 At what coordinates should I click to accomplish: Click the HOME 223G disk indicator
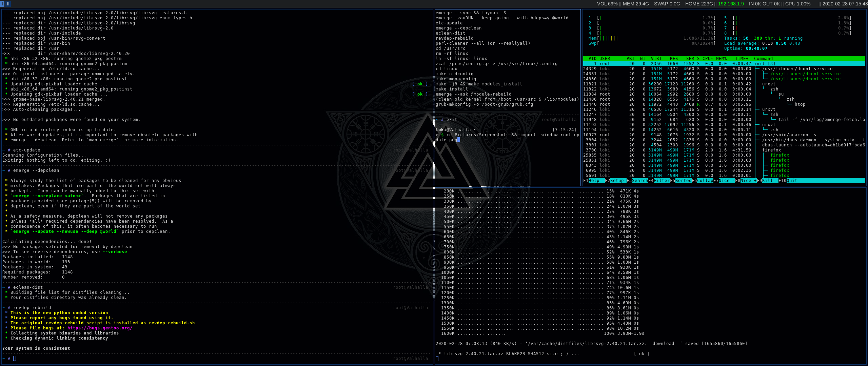pos(699,4)
